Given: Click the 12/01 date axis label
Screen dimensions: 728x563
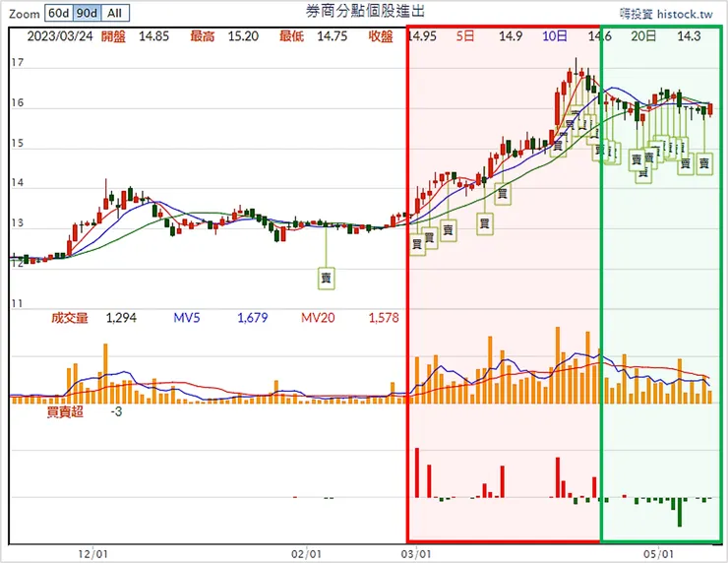Looking at the screenshot, I should (x=92, y=554).
